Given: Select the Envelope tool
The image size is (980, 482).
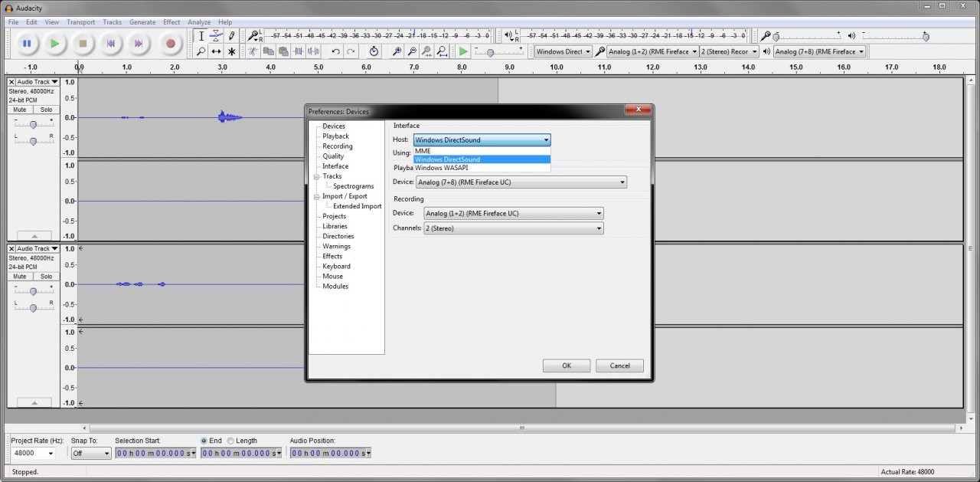Looking at the screenshot, I should pyautogui.click(x=216, y=36).
